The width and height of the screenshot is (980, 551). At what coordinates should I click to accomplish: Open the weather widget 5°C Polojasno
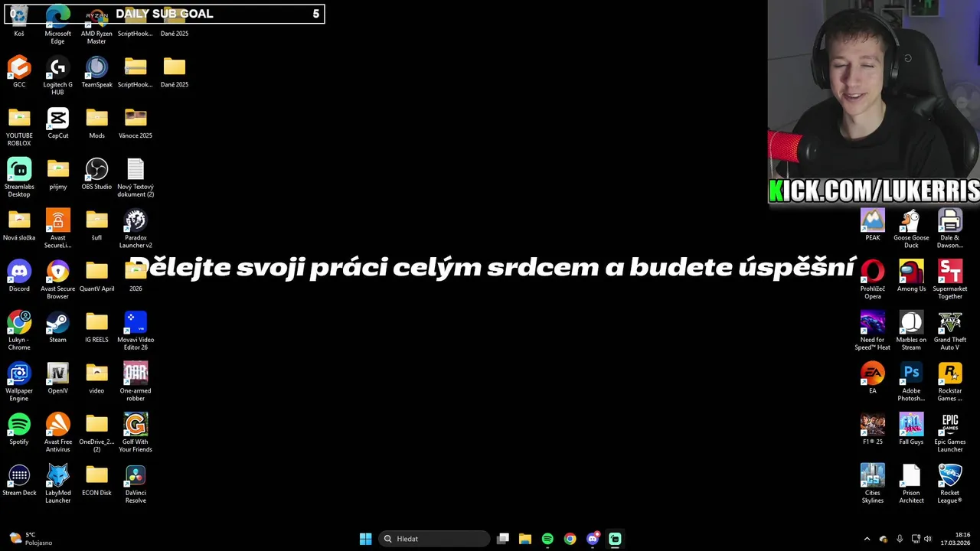click(31, 539)
